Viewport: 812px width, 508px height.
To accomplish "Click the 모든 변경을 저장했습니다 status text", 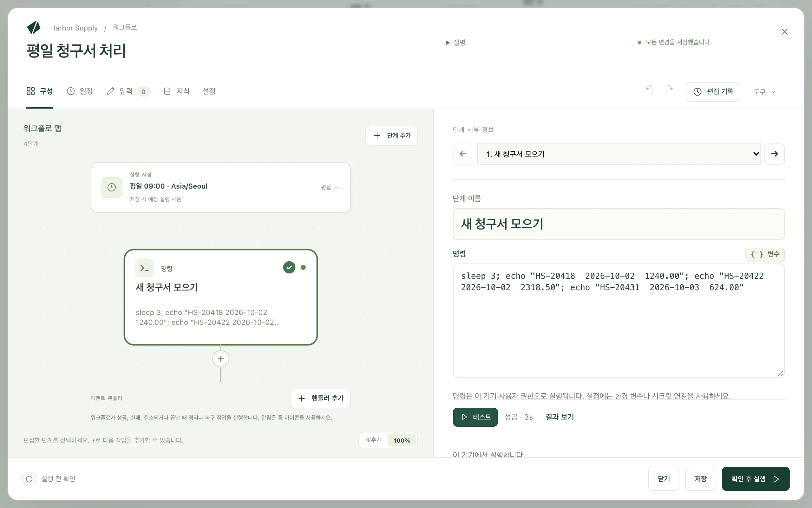I will coord(678,42).
